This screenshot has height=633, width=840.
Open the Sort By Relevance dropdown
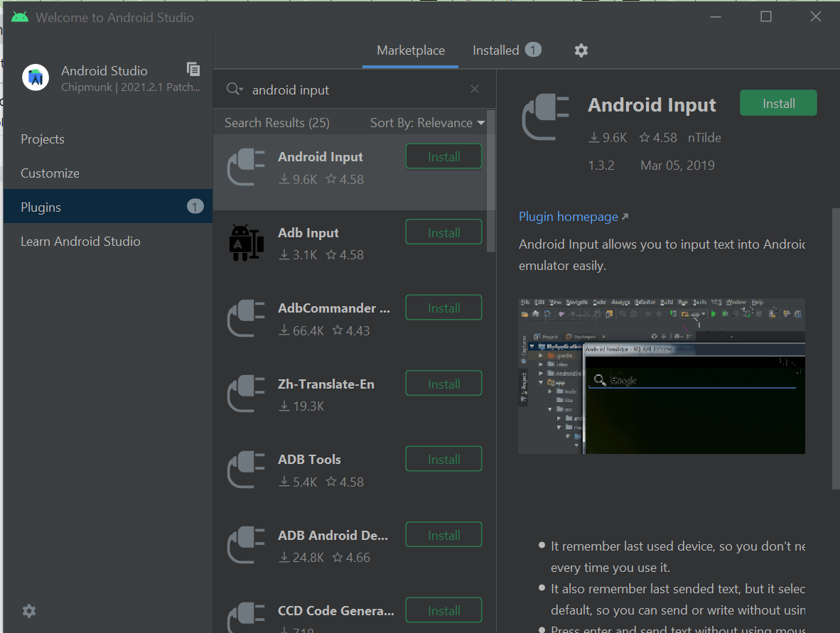tap(426, 122)
